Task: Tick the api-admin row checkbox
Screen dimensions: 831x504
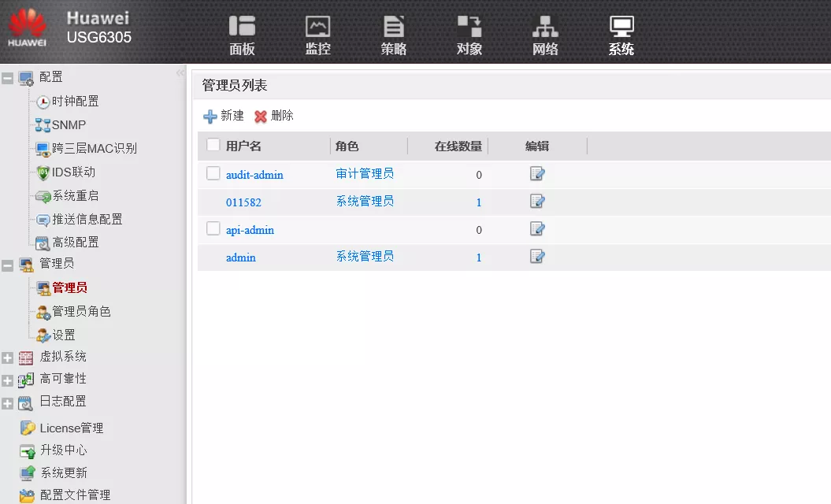Action: point(213,228)
